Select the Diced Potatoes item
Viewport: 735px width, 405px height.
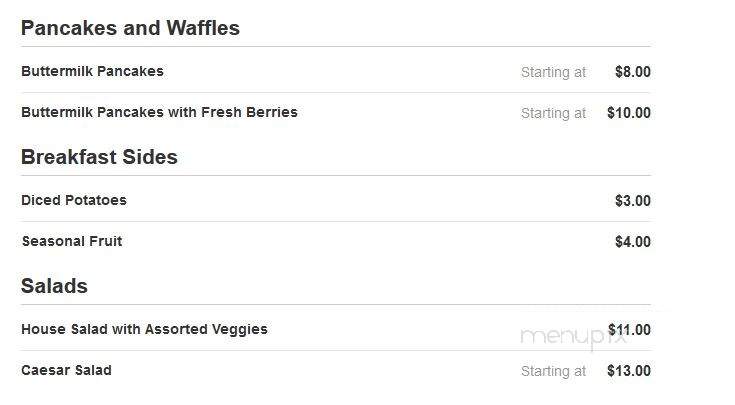point(74,201)
